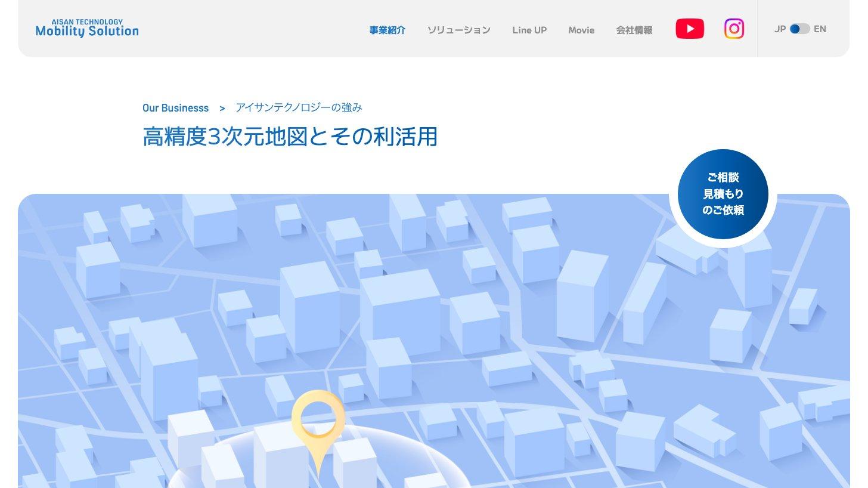Select the JP language label
Screen dimensions: 868x488
[x=780, y=29]
